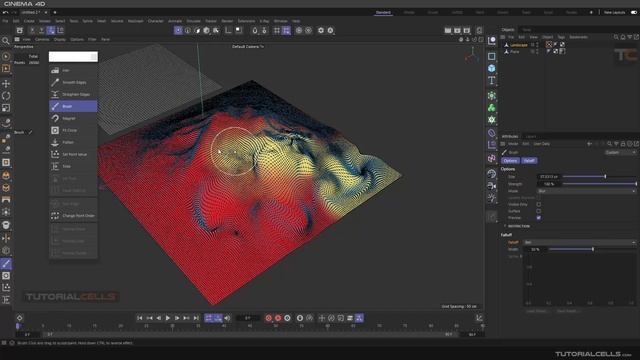Screen dimensions: 640x360
Task: Toggle the timeline sound icon
Action: pyautogui.click(x=227, y=318)
